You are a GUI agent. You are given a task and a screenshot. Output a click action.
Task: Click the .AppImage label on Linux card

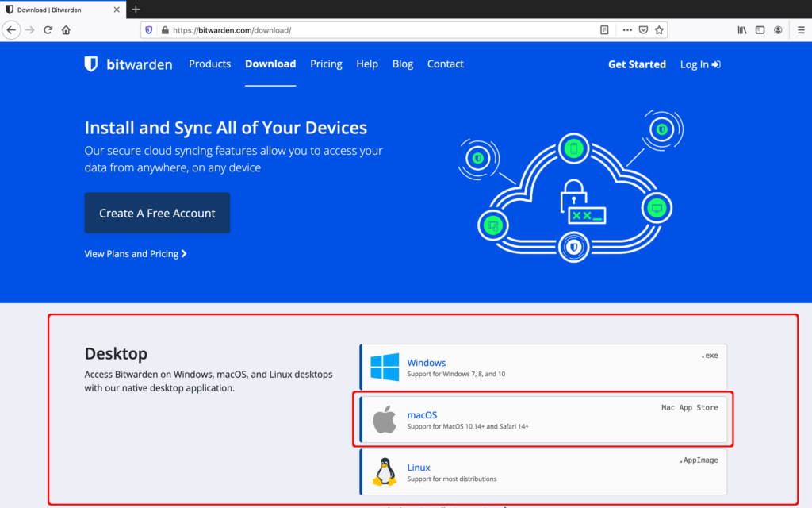(x=699, y=460)
